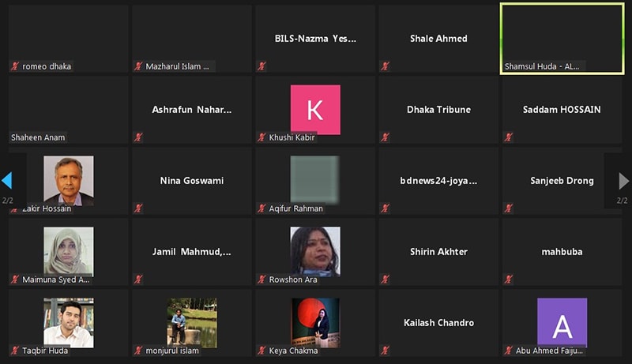Select the mahbuba name text
The image size is (632, 364).
click(562, 252)
